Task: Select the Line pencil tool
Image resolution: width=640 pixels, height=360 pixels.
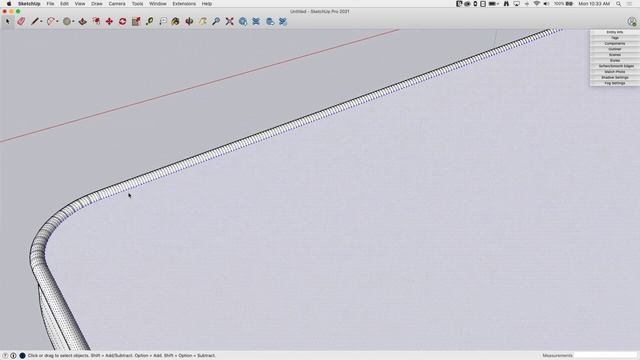Action: point(35,21)
